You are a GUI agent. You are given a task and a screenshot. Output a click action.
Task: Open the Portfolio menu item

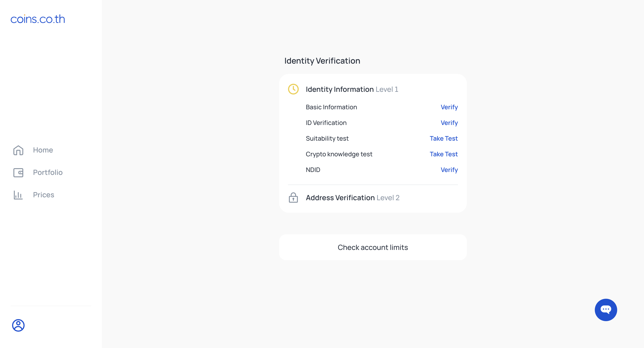[x=48, y=172]
